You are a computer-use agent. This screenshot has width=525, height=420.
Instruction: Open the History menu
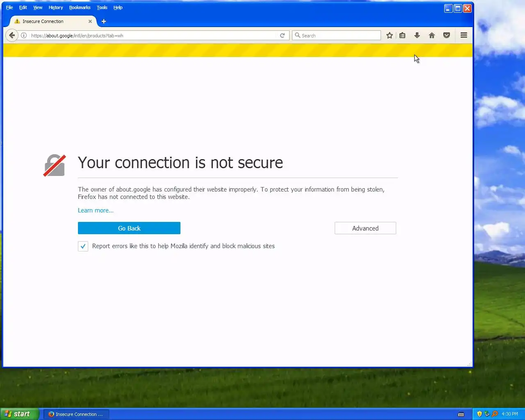pyautogui.click(x=56, y=7)
